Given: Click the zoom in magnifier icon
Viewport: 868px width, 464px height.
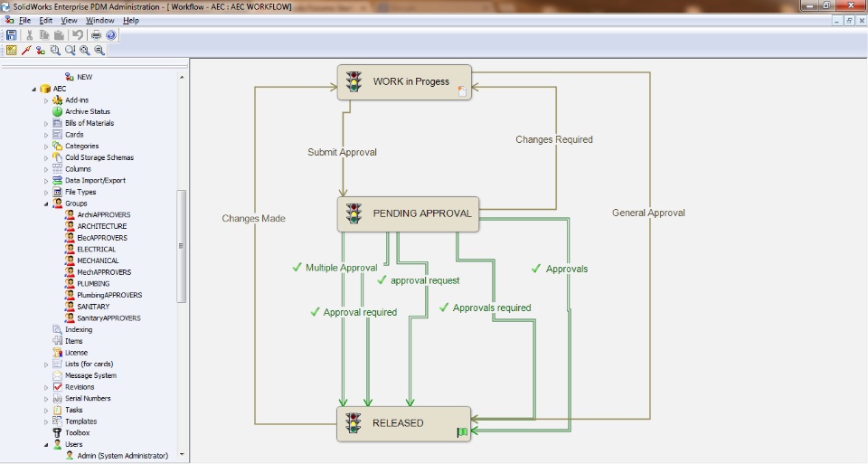Looking at the screenshot, I should pyautogui.click(x=85, y=51).
